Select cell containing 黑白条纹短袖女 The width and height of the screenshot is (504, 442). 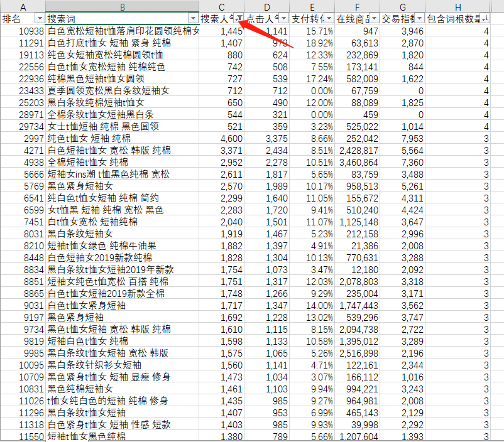[122, 234]
